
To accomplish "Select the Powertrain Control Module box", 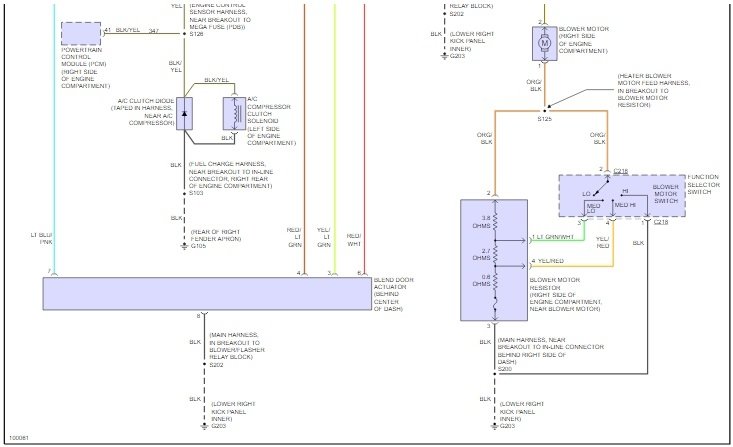I will click(x=81, y=34).
